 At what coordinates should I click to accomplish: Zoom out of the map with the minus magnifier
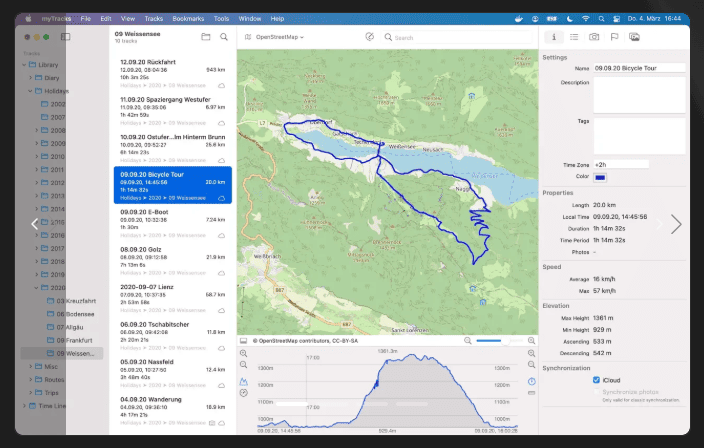click(x=468, y=341)
